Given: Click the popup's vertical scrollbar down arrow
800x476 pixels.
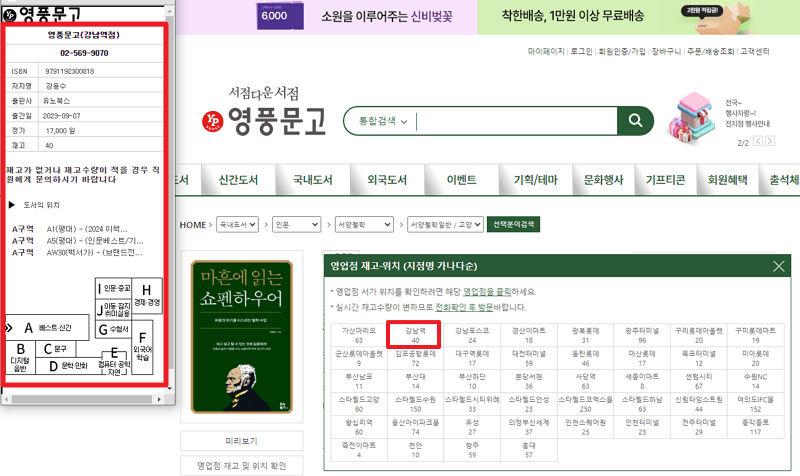Looking at the screenshot, I should (170, 389).
